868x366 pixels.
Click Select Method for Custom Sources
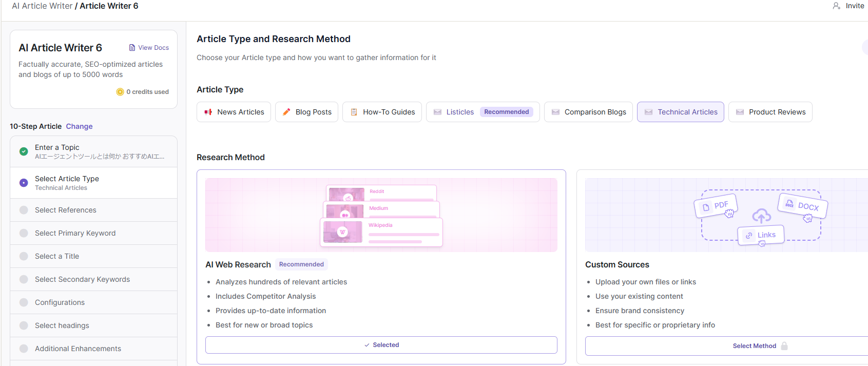pyautogui.click(x=726, y=346)
